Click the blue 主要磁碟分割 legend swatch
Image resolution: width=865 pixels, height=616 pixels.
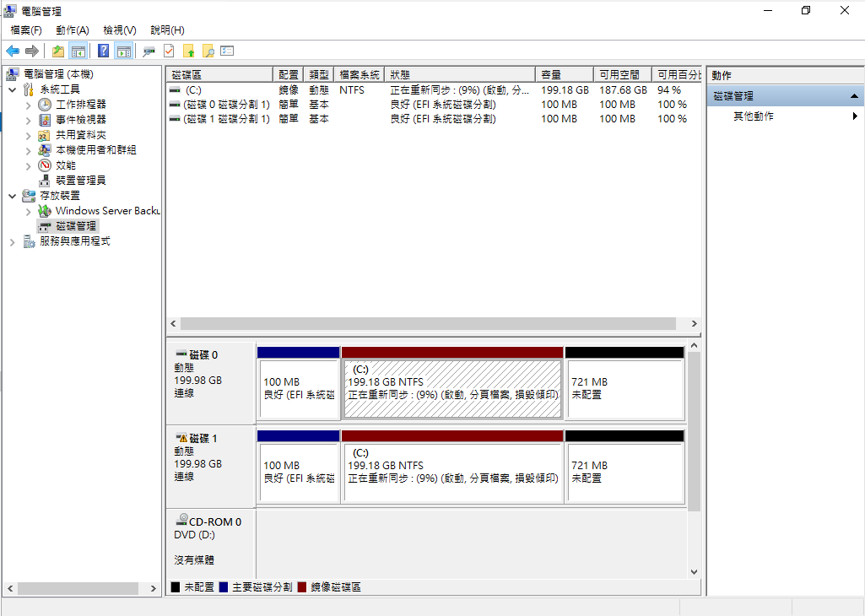click(x=224, y=587)
